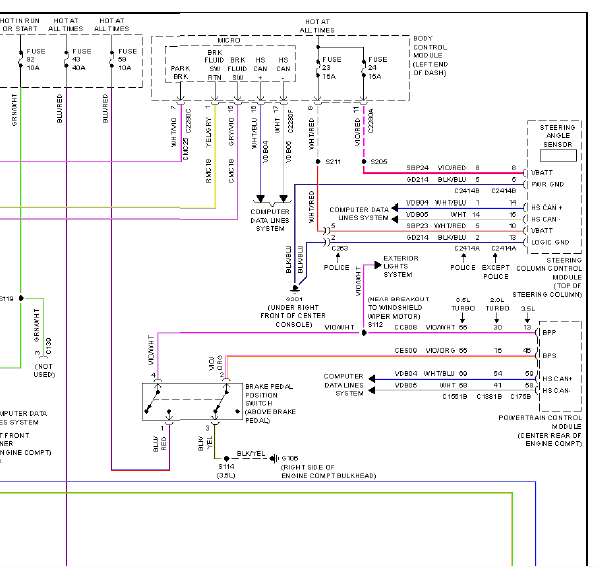
Task: Click the HOT IN RUN OR START text
Action: tap(19, 25)
